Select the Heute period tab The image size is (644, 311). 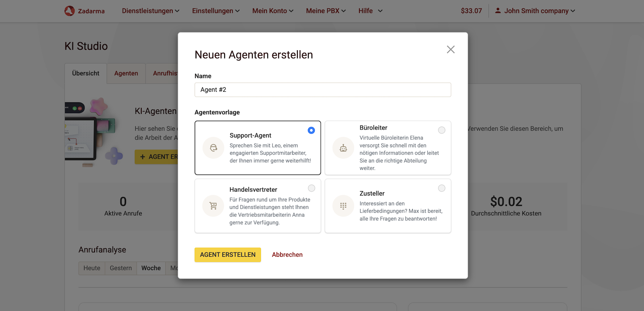92,268
